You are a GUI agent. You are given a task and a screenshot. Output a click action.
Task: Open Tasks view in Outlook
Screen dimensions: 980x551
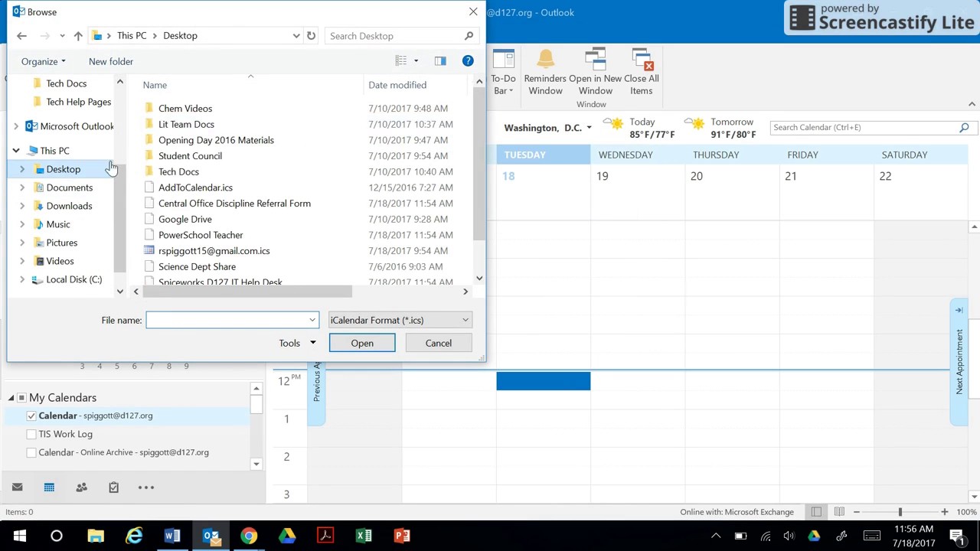click(x=113, y=487)
